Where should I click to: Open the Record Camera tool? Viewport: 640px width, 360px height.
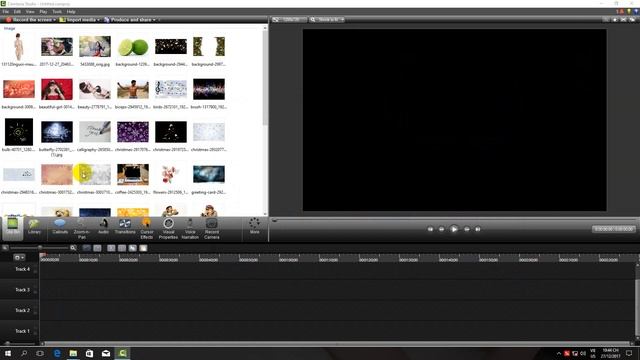pyautogui.click(x=211, y=228)
